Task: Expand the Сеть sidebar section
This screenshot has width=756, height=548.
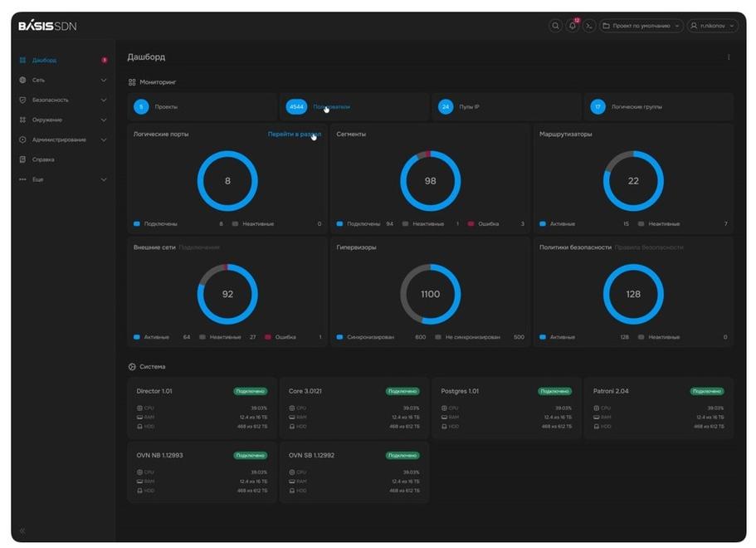Action: click(x=63, y=80)
